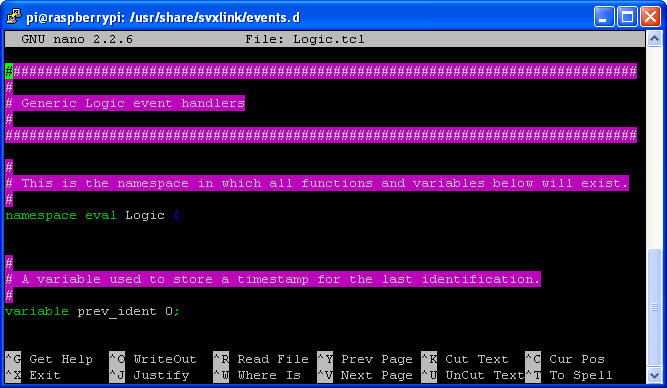The height and width of the screenshot is (388, 667).
Task: Click the comment about timestamp for last identification
Action: (x=273, y=279)
